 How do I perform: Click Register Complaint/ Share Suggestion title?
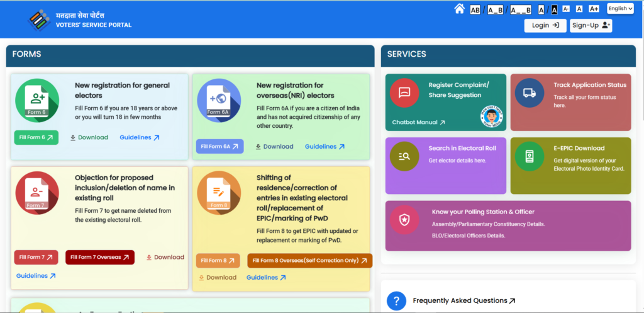click(x=458, y=90)
